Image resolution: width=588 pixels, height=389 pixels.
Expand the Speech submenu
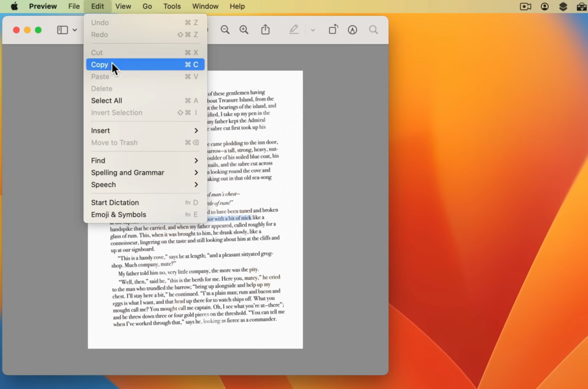click(145, 184)
